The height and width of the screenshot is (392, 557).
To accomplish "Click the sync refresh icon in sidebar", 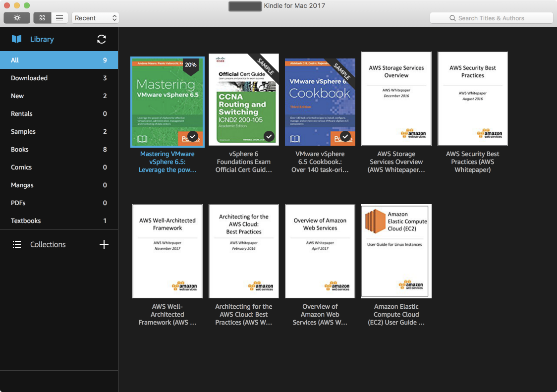I will (102, 39).
